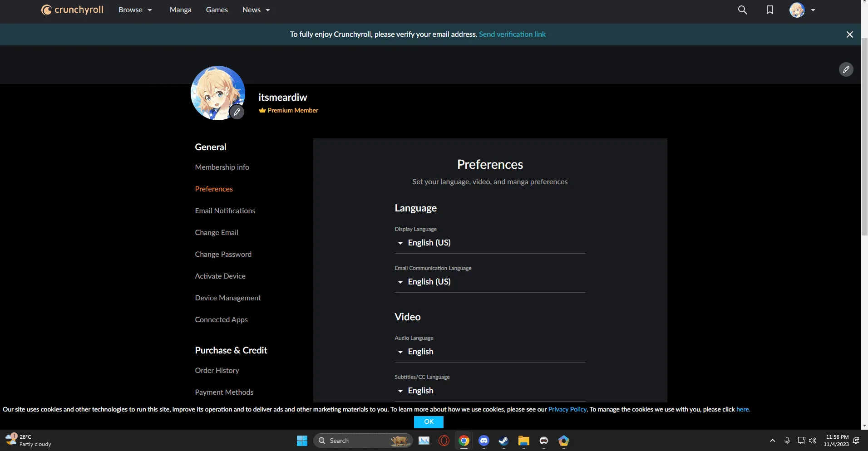Expand the Browse dropdown menu
The height and width of the screenshot is (451, 868).
(135, 10)
